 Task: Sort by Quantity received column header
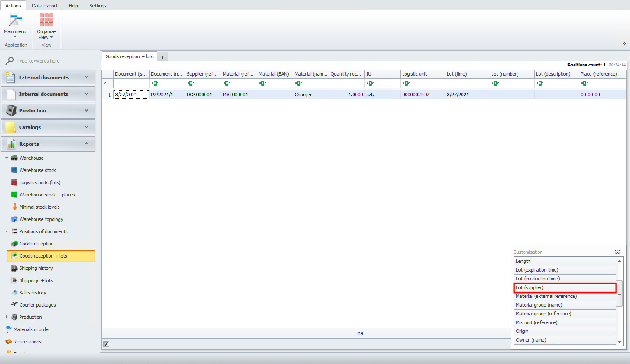[x=346, y=74]
